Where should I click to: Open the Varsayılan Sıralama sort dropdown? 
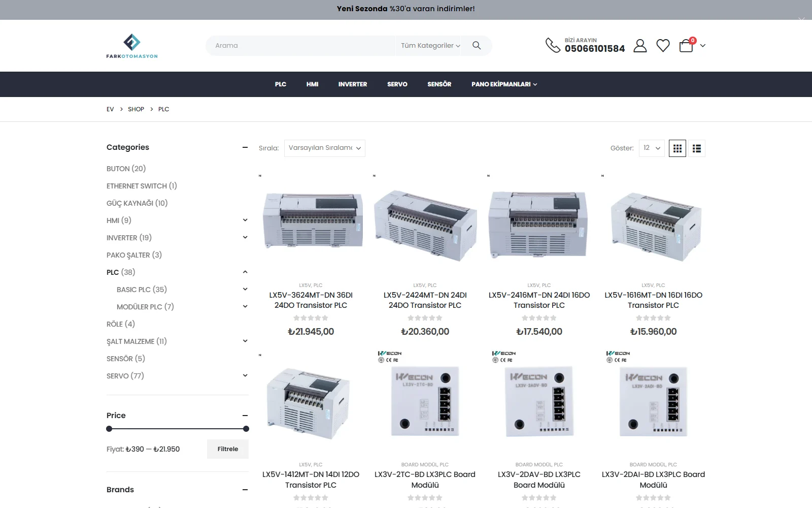325,148
